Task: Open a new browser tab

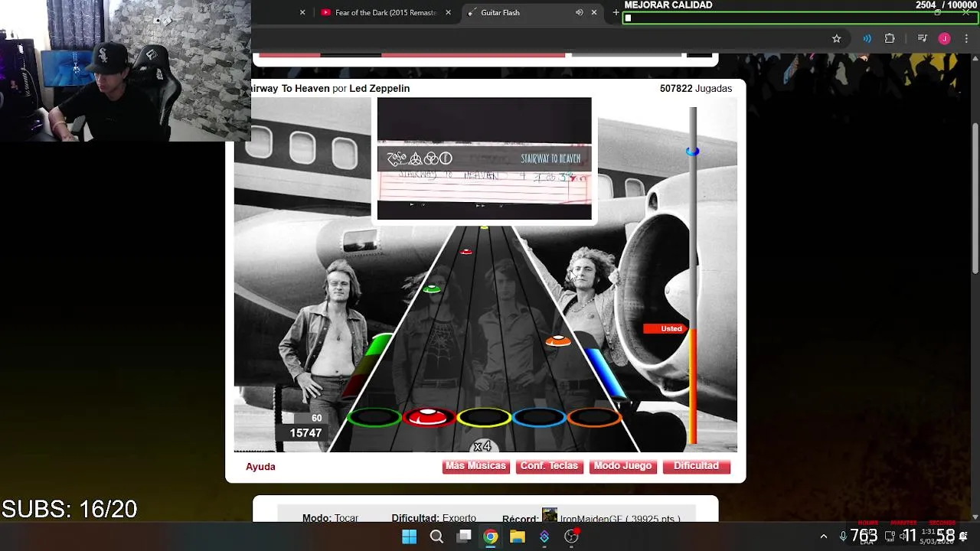Action: tap(616, 12)
